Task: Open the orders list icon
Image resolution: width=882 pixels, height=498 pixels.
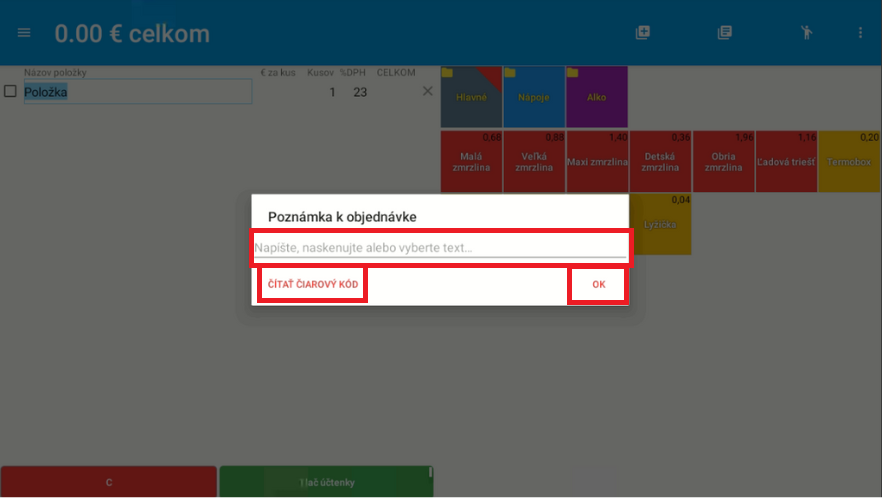Action: [x=725, y=33]
